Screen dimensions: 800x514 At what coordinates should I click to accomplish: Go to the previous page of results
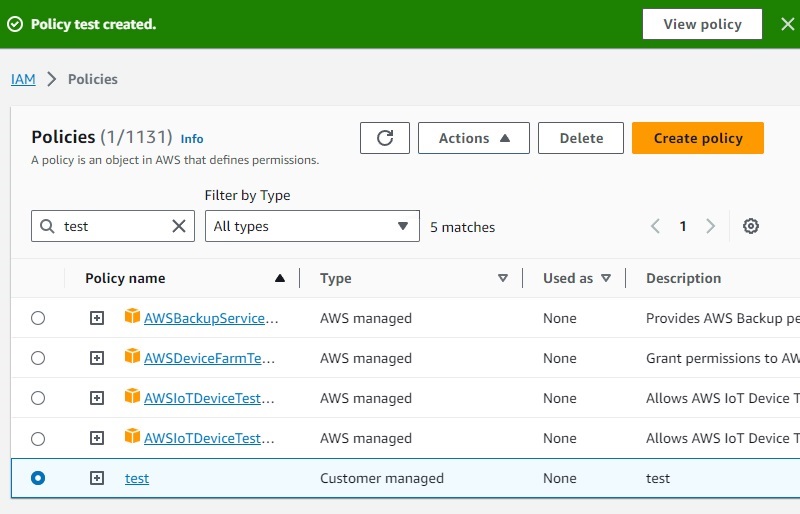point(656,226)
